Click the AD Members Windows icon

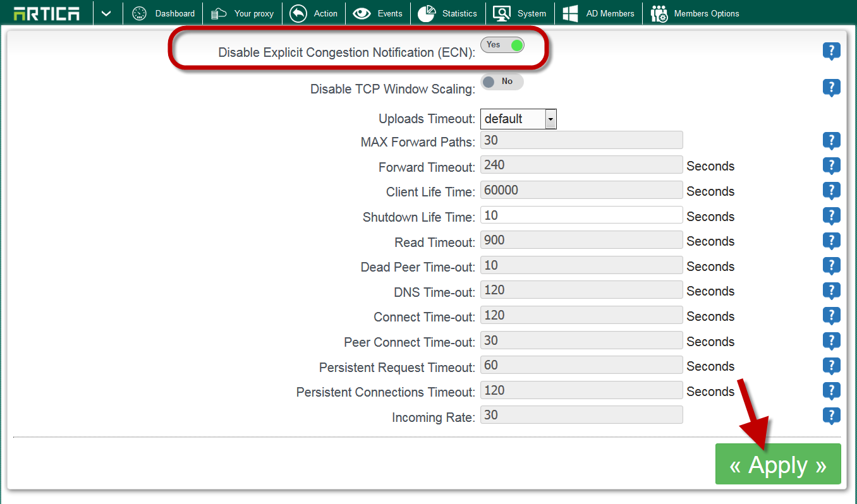tap(571, 13)
